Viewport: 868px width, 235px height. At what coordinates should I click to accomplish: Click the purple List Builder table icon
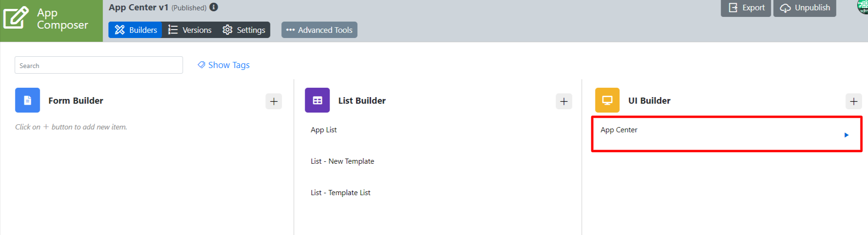click(317, 100)
